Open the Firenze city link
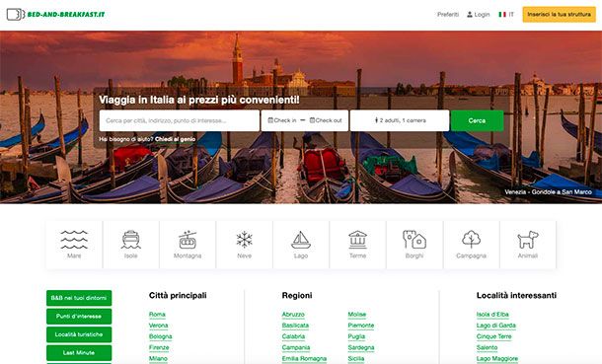The image size is (602, 364). [x=159, y=348]
